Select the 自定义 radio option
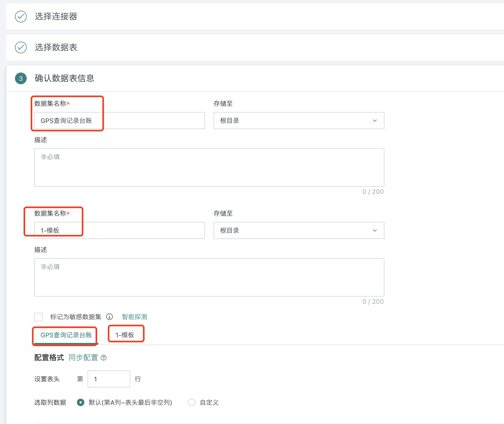The image size is (504, 424). pos(192,402)
